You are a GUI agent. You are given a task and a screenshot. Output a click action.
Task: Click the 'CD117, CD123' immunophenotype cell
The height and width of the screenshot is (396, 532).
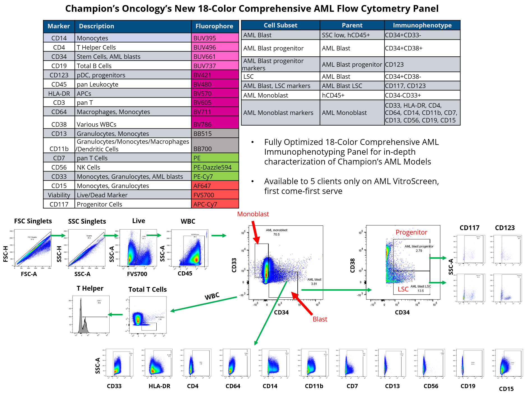pyautogui.click(x=422, y=85)
